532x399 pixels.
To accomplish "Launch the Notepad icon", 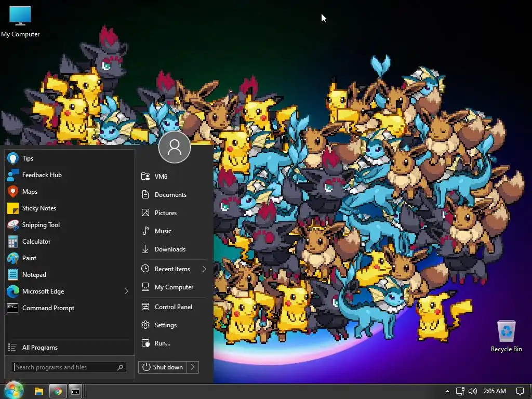I will point(13,274).
